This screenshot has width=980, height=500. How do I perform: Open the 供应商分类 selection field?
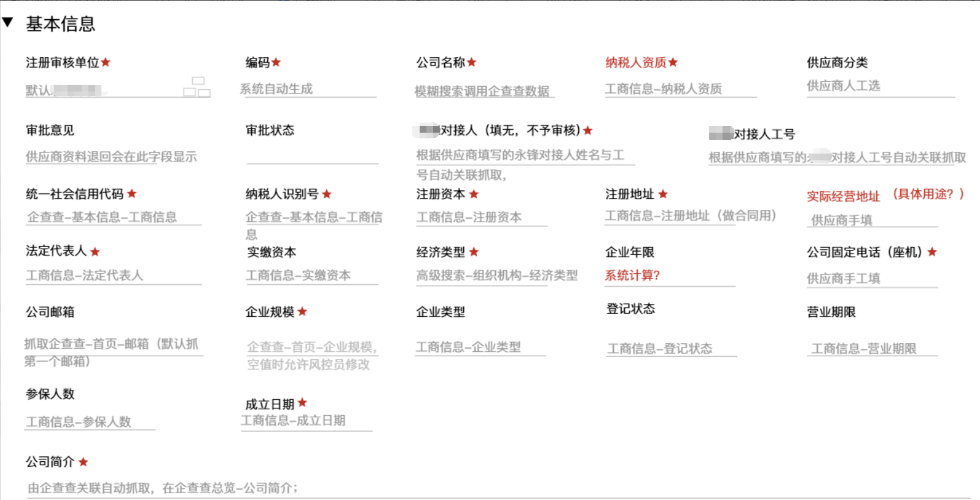coord(880,86)
